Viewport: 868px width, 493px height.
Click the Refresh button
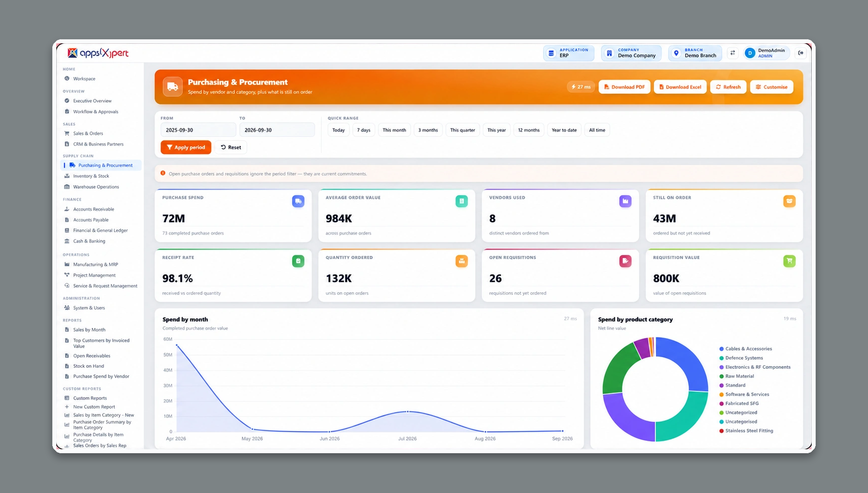pos(728,87)
